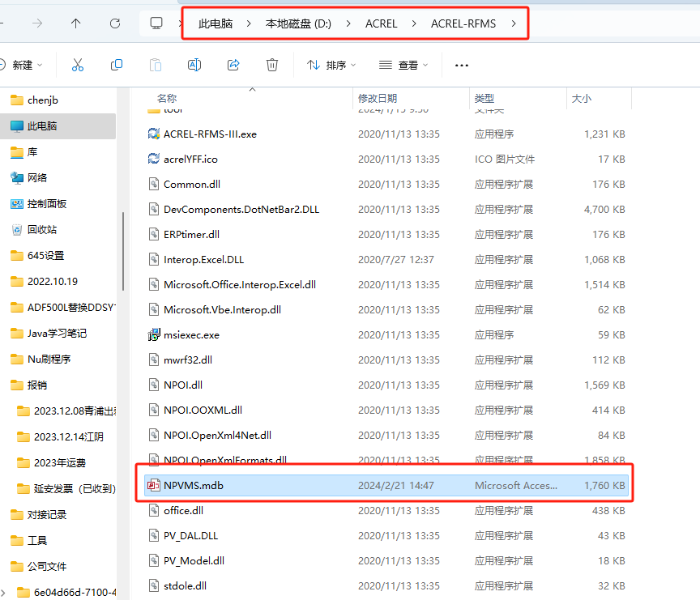This screenshot has width=700, height=600.
Task: Open the 报销 folder in sidebar
Action: 37,385
